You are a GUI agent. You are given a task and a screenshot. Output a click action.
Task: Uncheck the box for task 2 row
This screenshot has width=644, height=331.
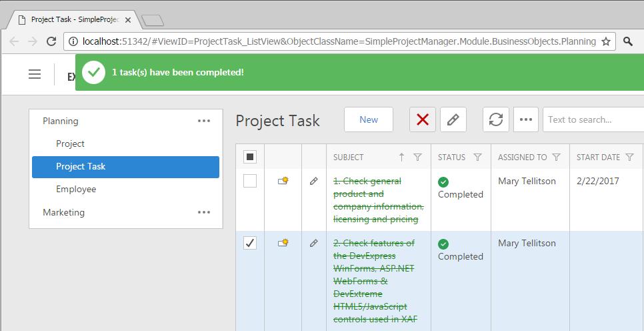tap(250, 243)
